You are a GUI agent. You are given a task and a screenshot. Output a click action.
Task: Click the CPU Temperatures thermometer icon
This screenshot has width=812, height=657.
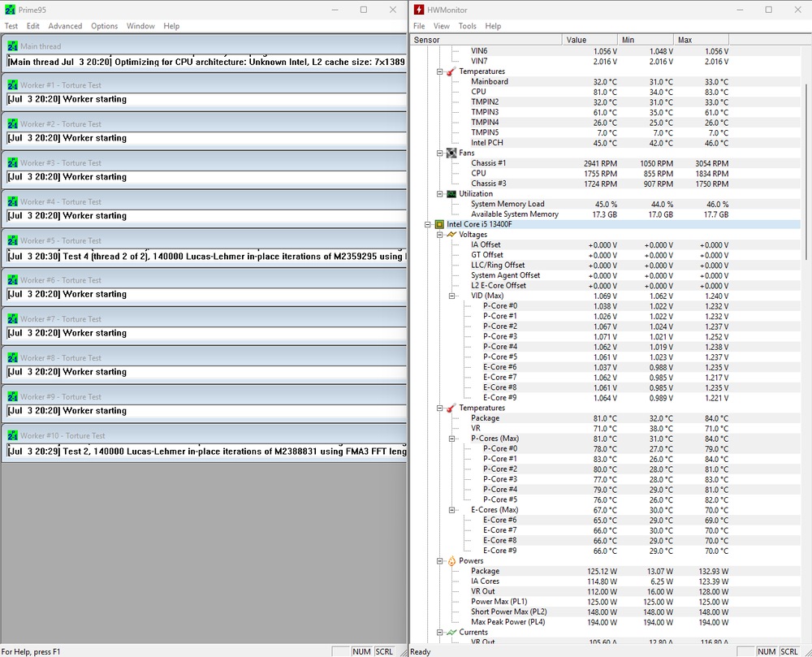pos(451,408)
